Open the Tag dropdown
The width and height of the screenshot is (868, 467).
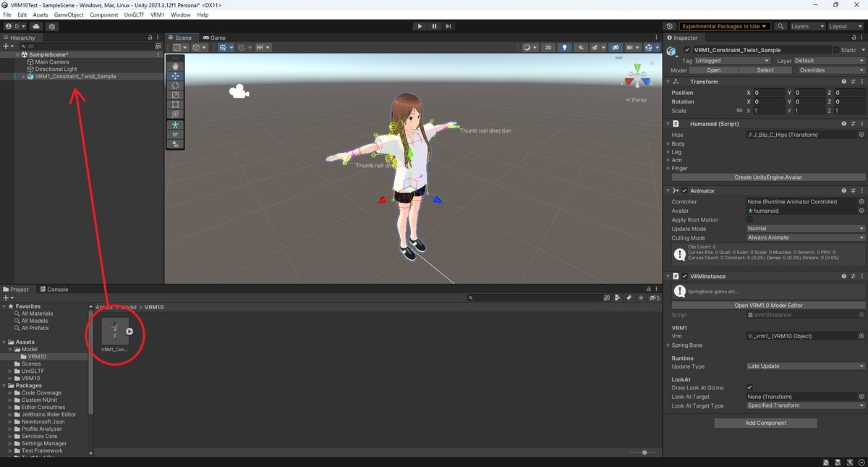click(x=732, y=61)
